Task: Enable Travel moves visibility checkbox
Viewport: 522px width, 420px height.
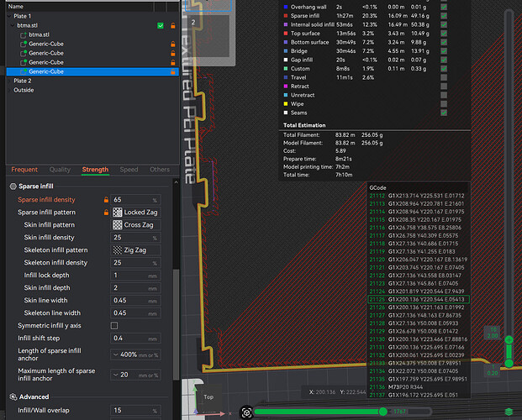Action: (444, 77)
